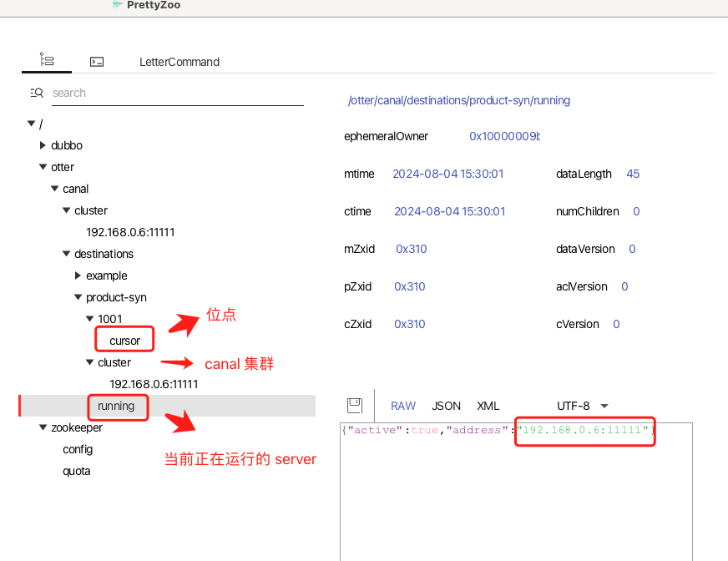Expand the dubbo tree node
Image resolution: width=728 pixels, height=561 pixels.
43,145
